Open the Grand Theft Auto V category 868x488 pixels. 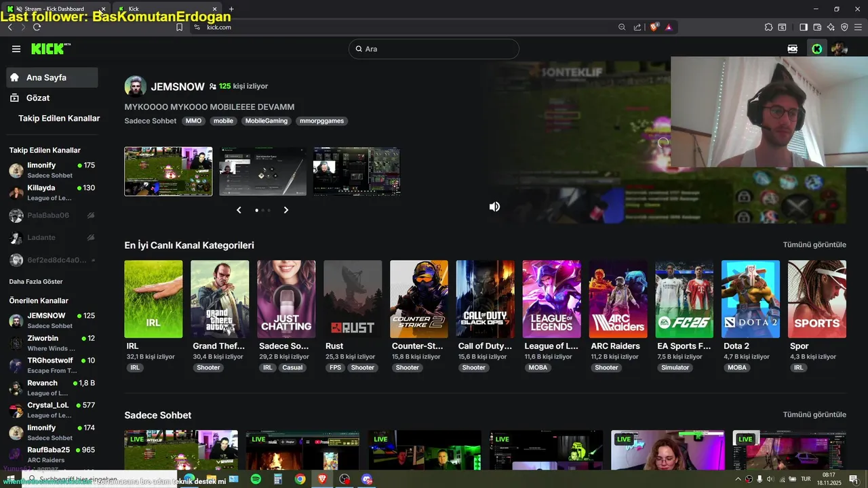pyautogui.click(x=220, y=299)
